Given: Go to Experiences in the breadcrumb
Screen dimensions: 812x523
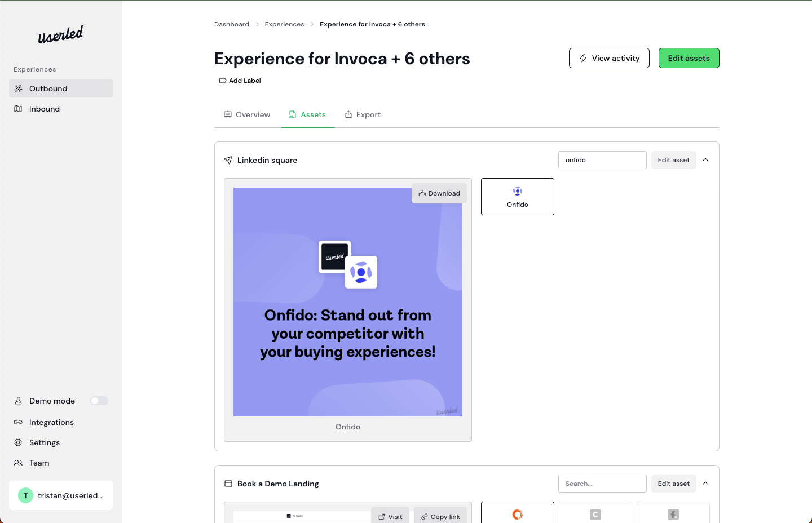Looking at the screenshot, I should (284, 24).
